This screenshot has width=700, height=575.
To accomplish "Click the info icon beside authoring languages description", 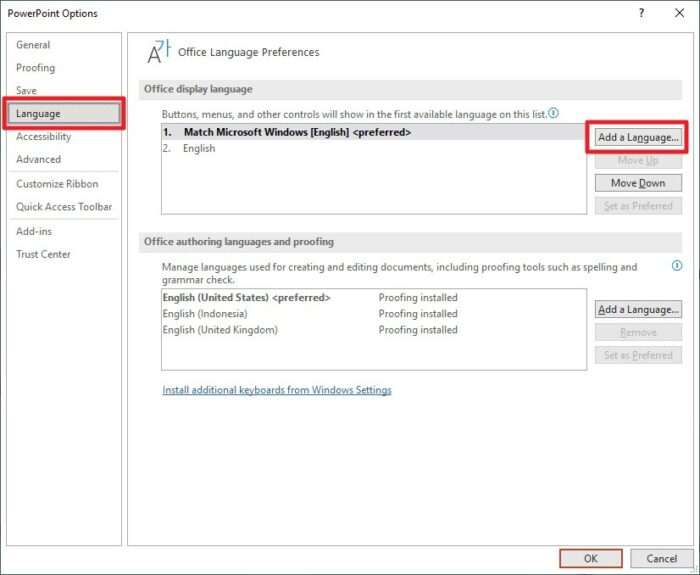I will point(677,266).
